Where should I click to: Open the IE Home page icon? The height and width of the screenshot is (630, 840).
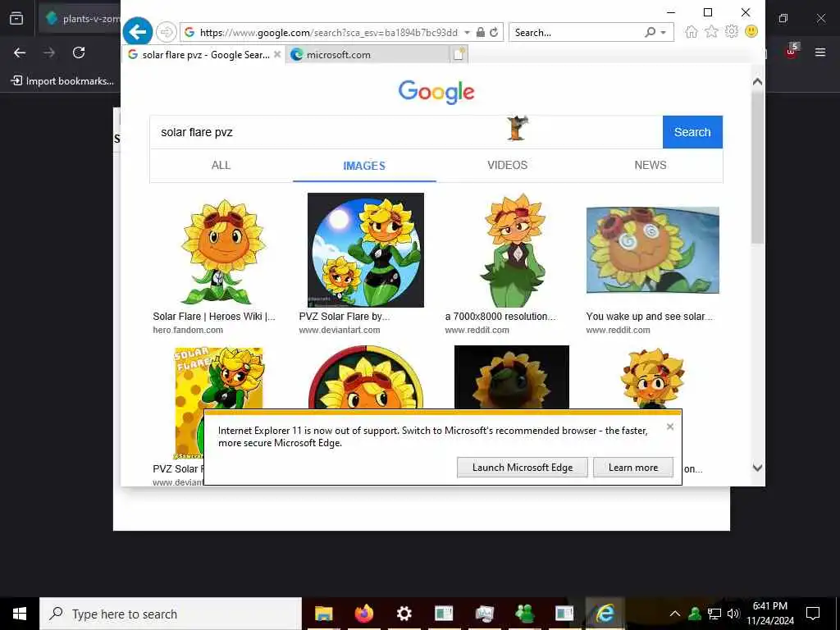pos(691,32)
